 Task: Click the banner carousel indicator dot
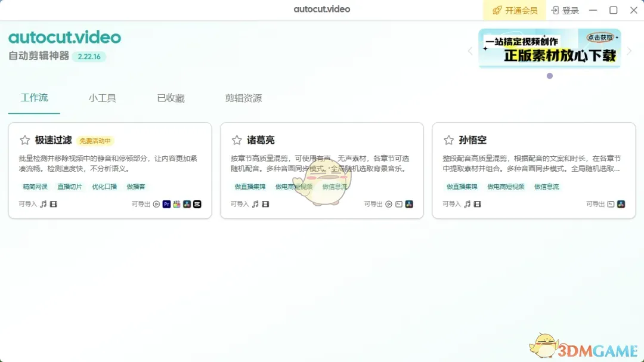tap(550, 76)
